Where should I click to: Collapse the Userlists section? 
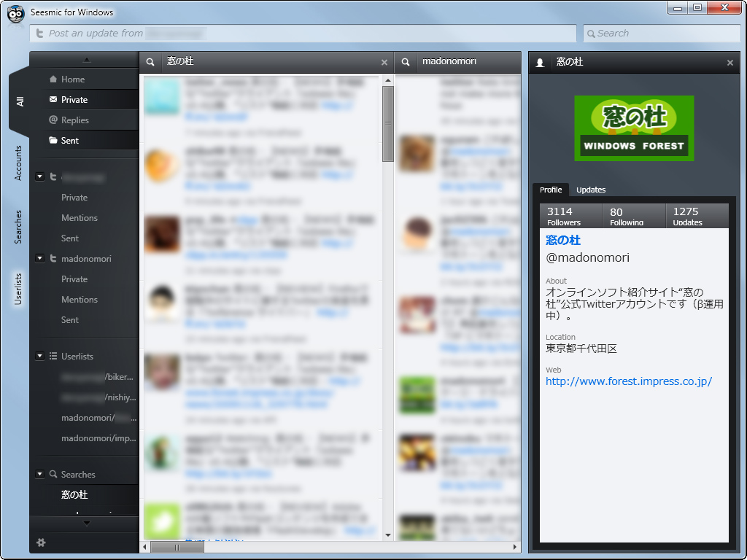click(39, 356)
